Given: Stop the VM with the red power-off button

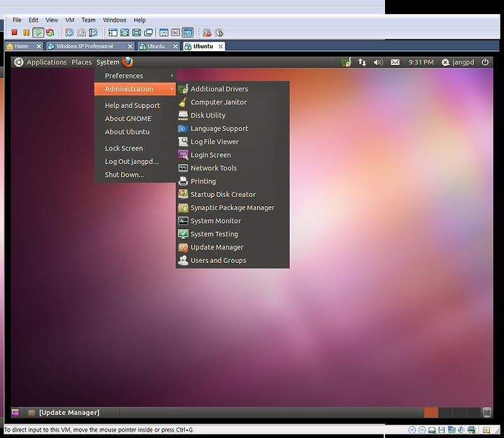Looking at the screenshot, I should pyautogui.click(x=14, y=32).
